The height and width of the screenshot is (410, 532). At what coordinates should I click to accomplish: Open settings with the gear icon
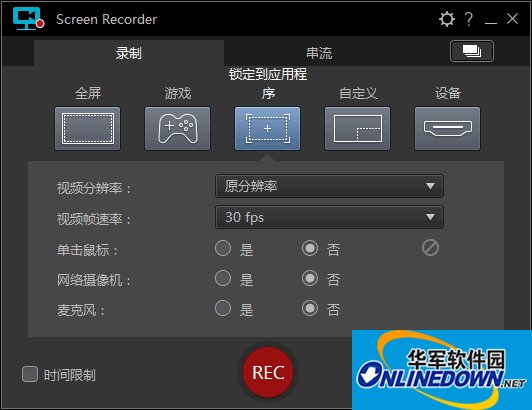pyautogui.click(x=446, y=19)
